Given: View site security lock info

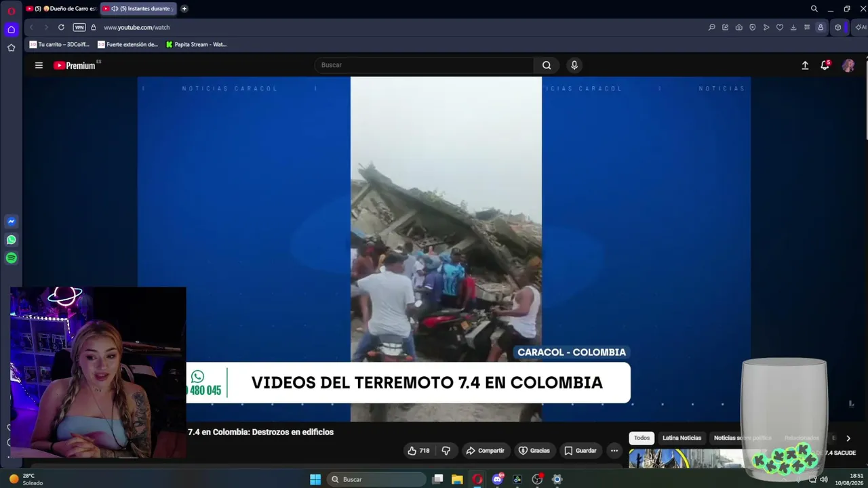Looking at the screenshot, I should 94,27.
